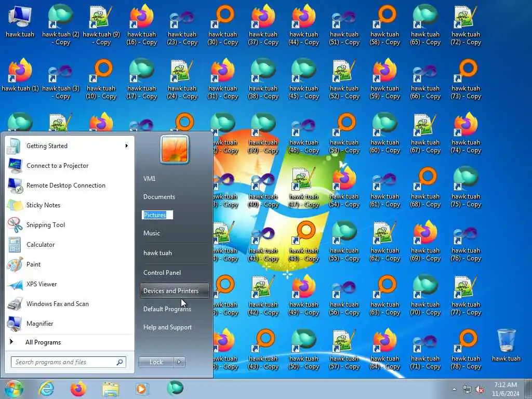Launch Snipping Tool from Start menu
The image size is (532, 399).
pyautogui.click(x=70, y=224)
